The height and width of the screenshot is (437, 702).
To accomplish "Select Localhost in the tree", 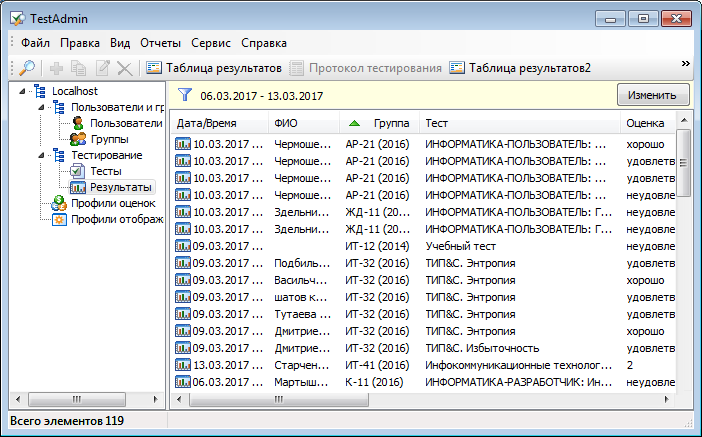I will [75, 91].
